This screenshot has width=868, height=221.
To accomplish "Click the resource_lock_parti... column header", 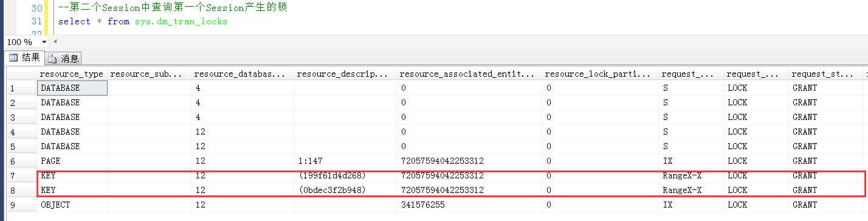I will coord(601,74).
